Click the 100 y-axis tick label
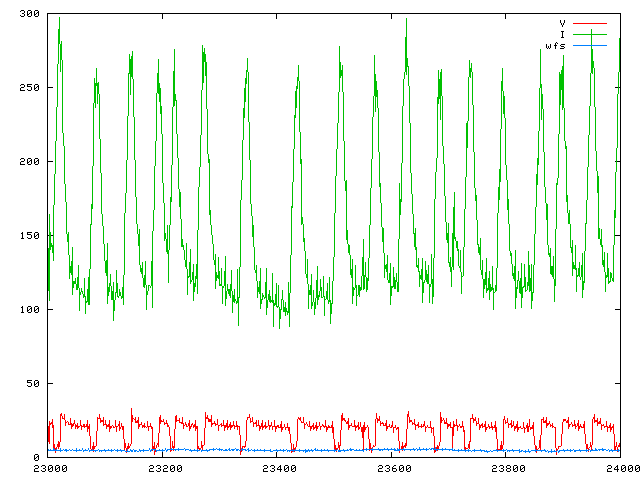 click(28, 310)
